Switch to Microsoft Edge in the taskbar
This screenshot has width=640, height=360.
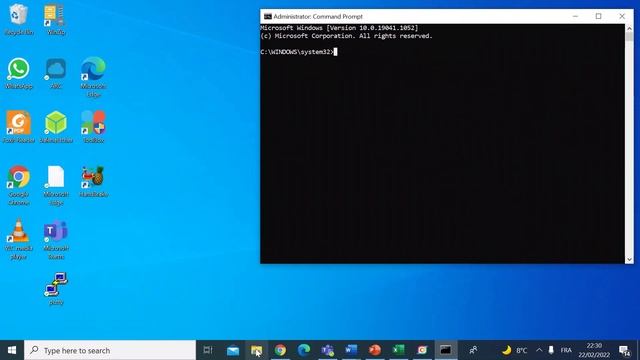pyautogui.click(x=304, y=350)
